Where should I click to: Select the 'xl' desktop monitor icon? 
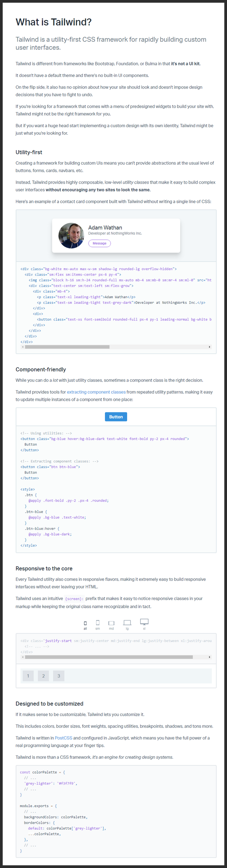(144, 622)
